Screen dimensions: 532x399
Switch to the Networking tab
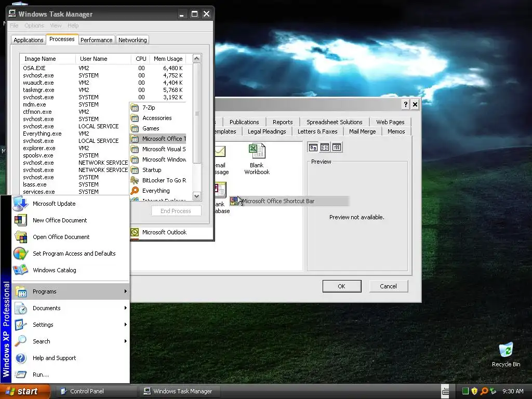[132, 40]
